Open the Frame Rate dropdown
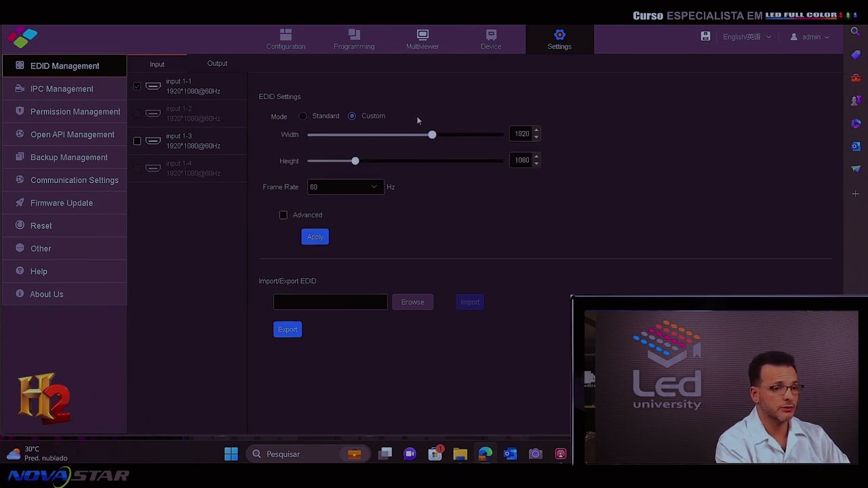 (345, 187)
